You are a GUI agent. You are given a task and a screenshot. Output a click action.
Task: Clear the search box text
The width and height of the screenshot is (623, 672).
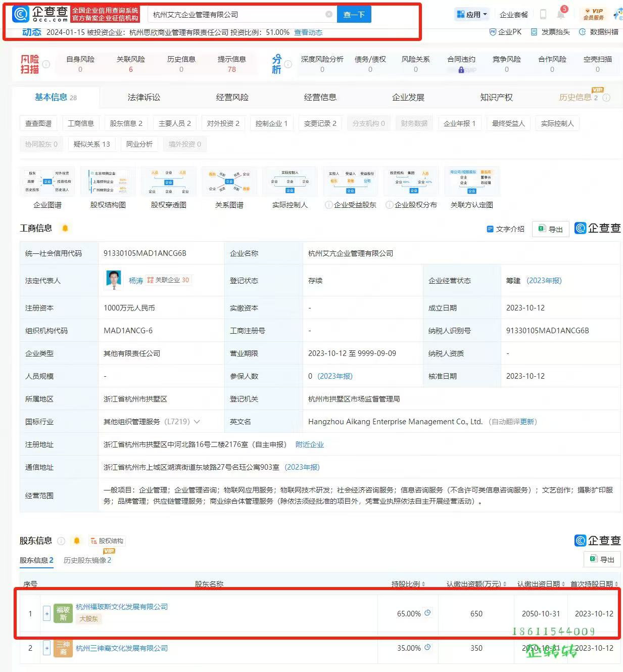(329, 15)
